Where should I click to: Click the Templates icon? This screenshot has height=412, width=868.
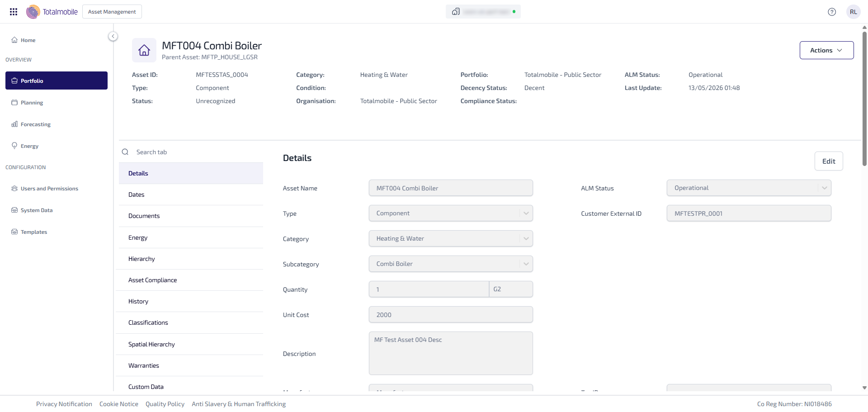[14, 232]
